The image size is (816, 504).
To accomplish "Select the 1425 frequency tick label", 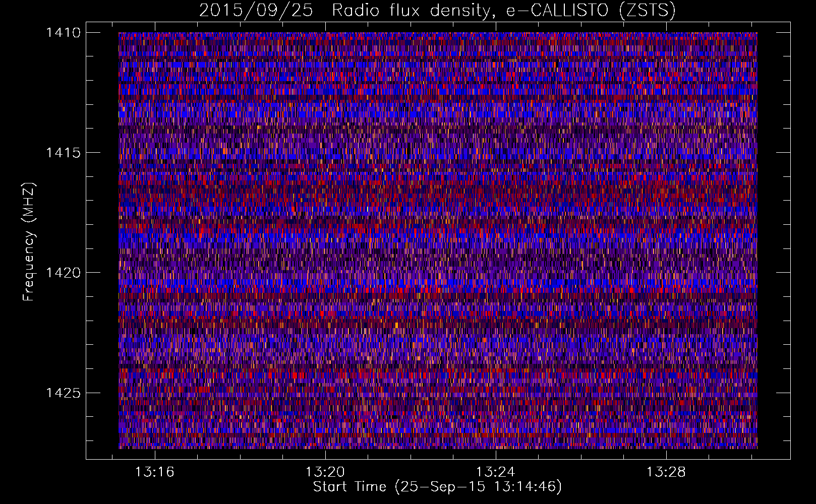I will [x=63, y=393].
